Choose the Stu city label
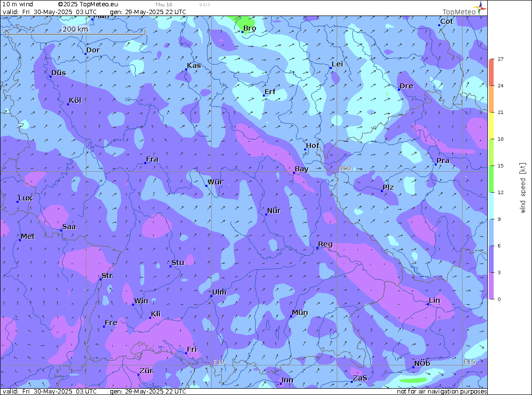The image size is (532, 395). (178, 263)
